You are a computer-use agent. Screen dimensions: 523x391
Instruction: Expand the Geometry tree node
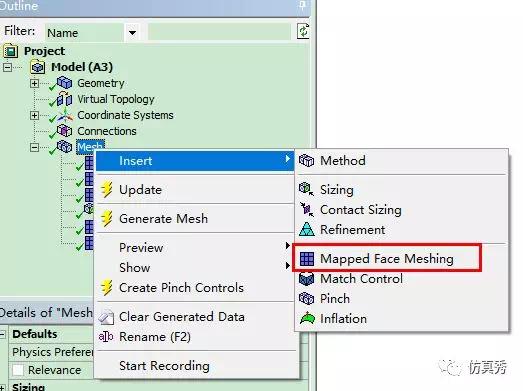(x=34, y=83)
